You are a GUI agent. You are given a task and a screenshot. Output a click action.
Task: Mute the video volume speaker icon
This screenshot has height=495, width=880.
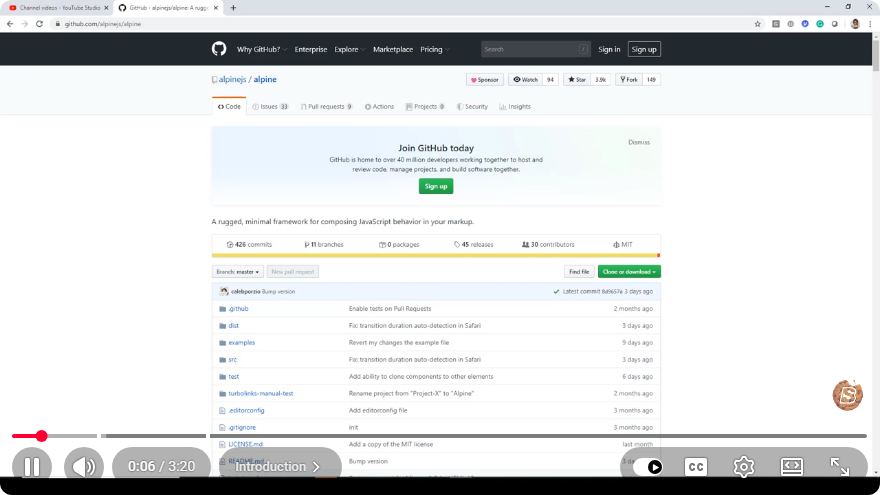point(84,466)
